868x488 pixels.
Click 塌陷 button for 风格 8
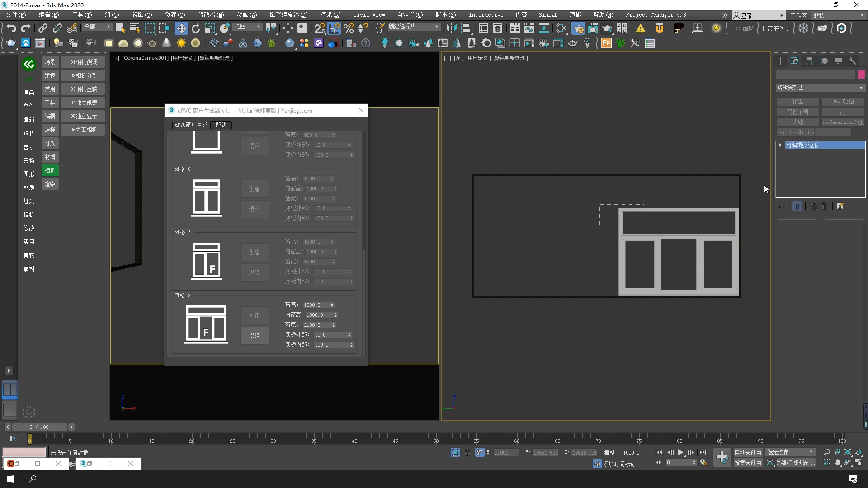click(x=254, y=336)
